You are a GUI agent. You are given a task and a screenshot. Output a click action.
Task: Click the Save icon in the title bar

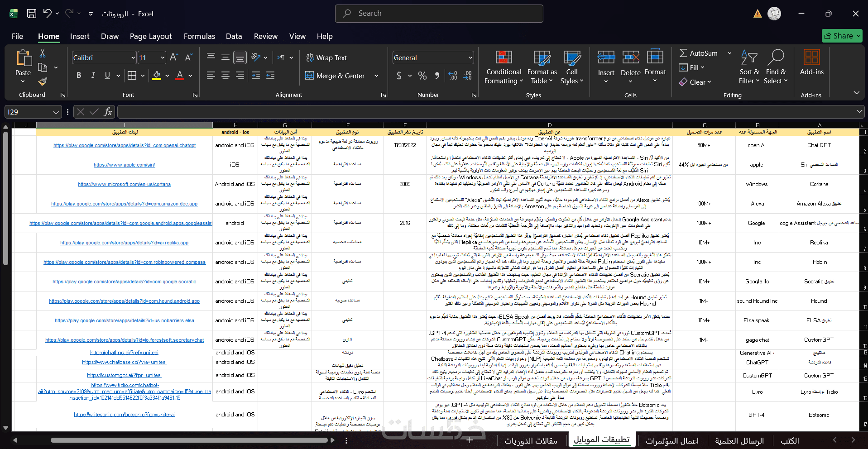[32, 14]
